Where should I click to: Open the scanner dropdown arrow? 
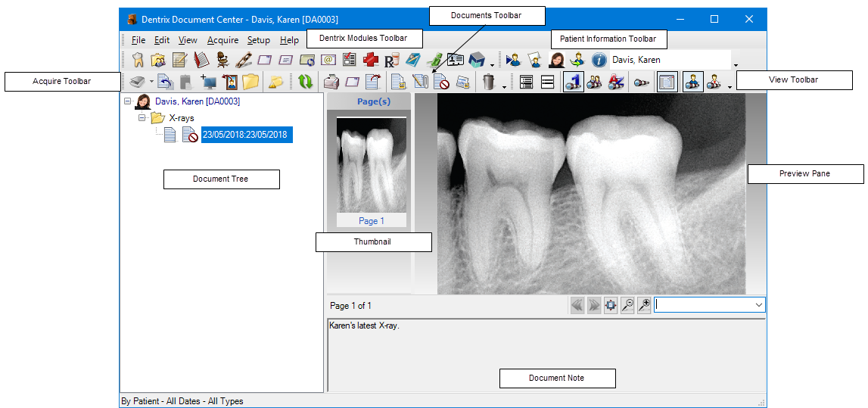(x=151, y=83)
